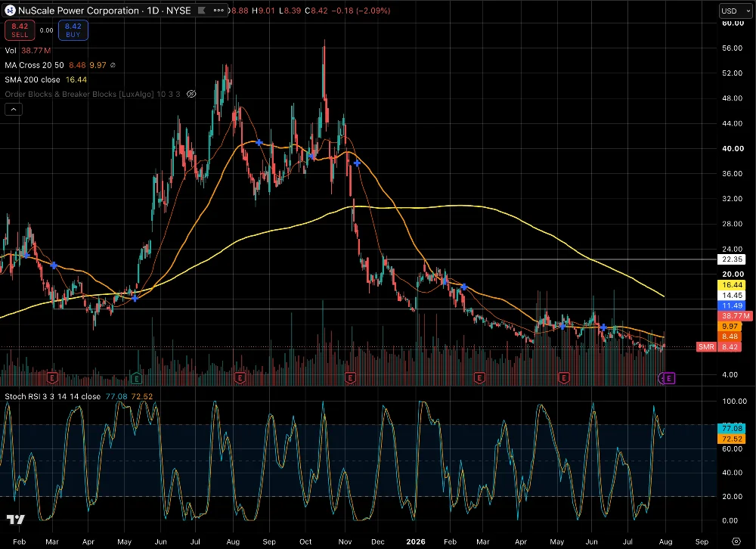Show the hidden Order Blocks indicator via eye icon
The height and width of the screenshot is (549, 756).
(x=191, y=94)
